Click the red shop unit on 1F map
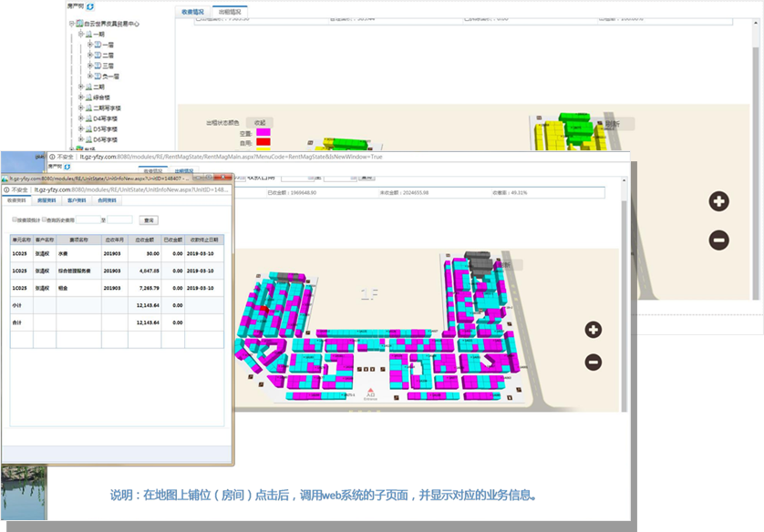The image size is (764, 532). pos(264,310)
